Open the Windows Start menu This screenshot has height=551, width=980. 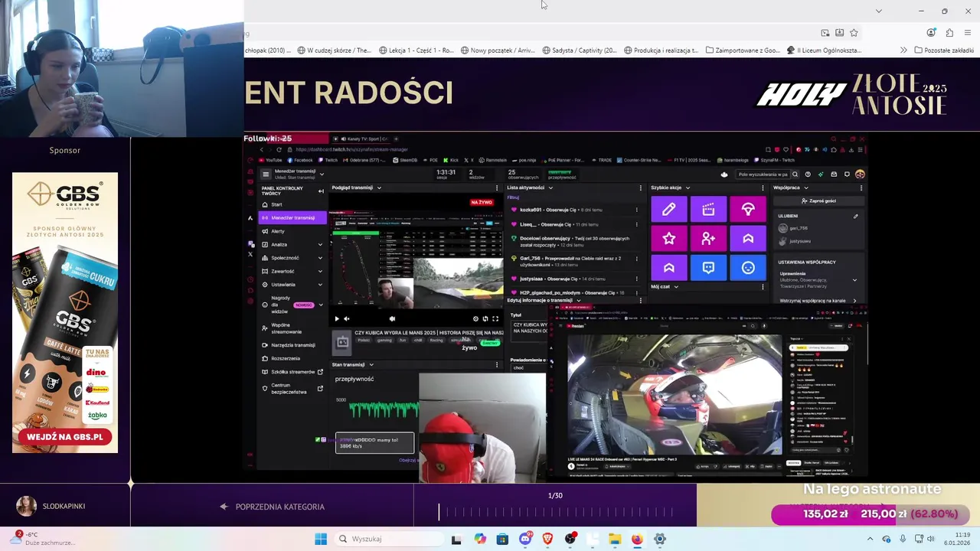pos(321,539)
